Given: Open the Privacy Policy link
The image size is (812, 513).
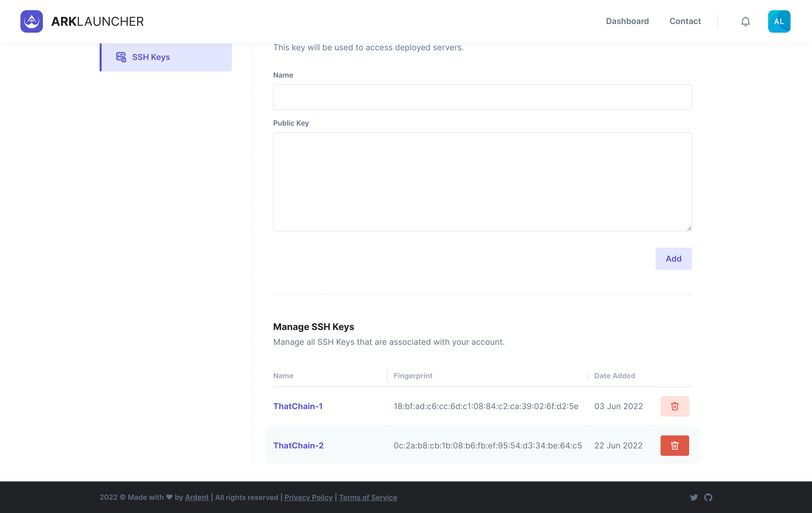Looking at the screenshot, I should click(x=308, y=497).
